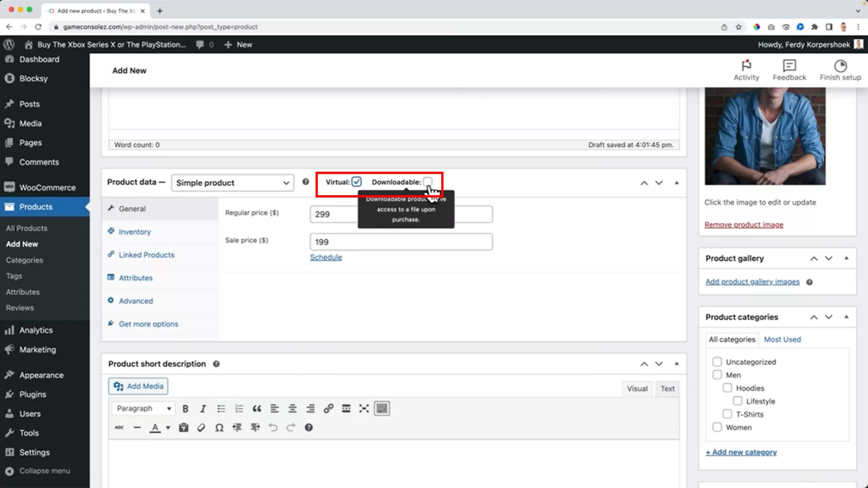Switch to the Inventory tab

pyautogui.click(x=135, y=232)
